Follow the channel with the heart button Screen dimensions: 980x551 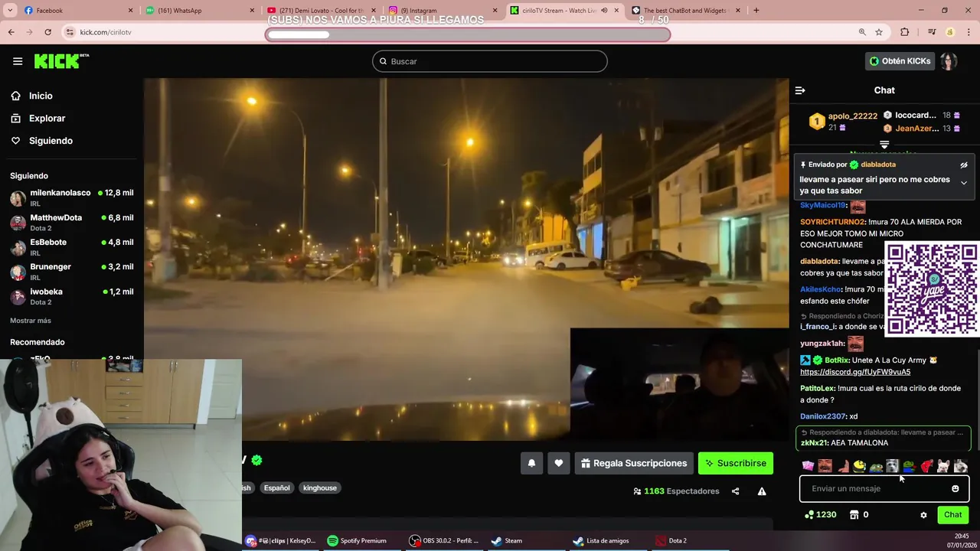coord(559,463)
